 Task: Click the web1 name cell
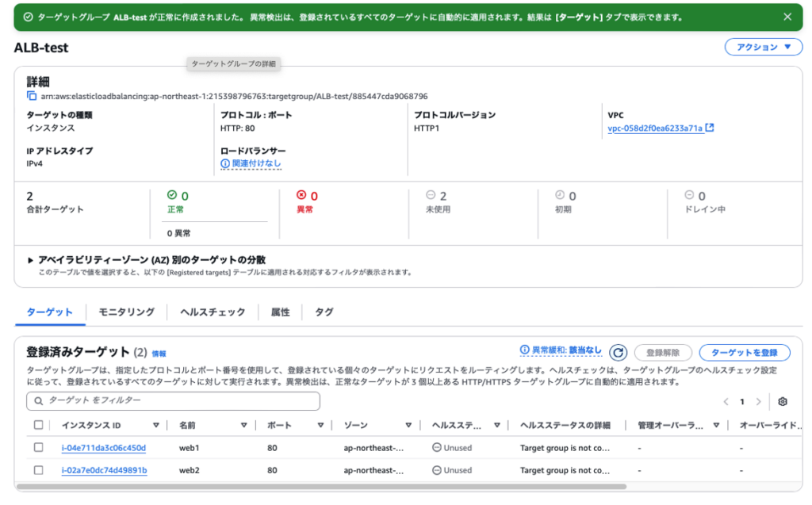pos(189,448)
